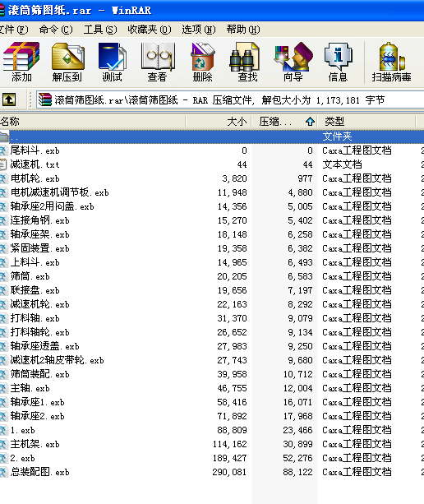The width and height of the screenshot is (424, 504).
Task: Select the file 轴承座透盖.exb
Action: pyautogui.click(x=44, y=346)
